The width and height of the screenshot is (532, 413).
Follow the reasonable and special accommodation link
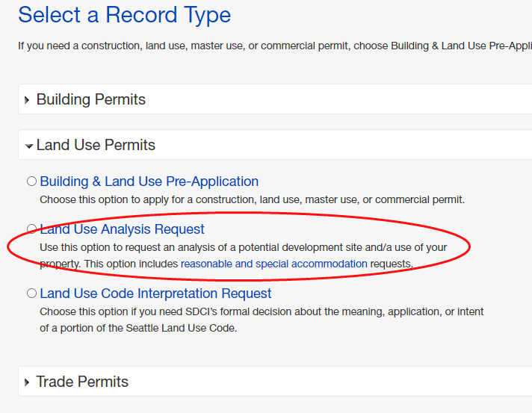click(x=273, y=264)
